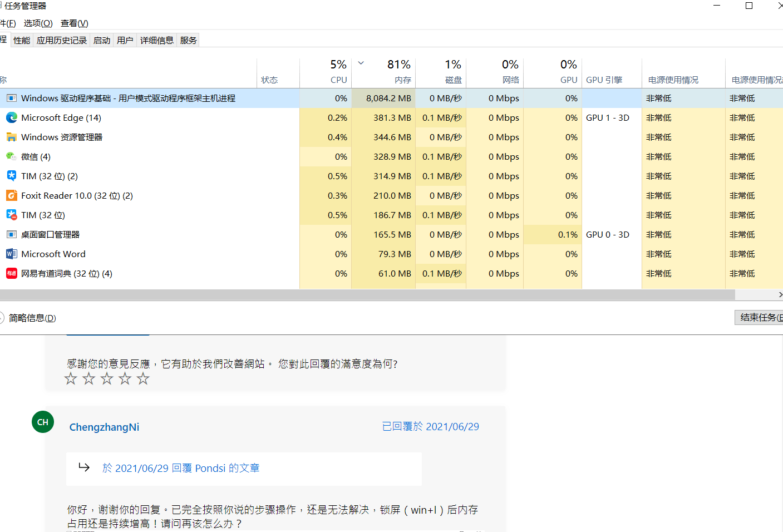Rate the reply with the third star
The height and width of the screenshot is (532, 783).
tap(107, 379)
